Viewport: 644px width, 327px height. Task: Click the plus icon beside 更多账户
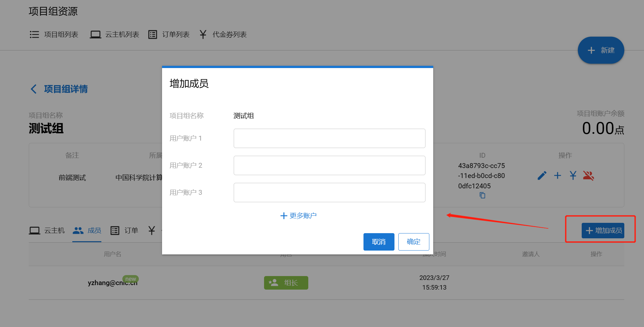coord(284,216)
